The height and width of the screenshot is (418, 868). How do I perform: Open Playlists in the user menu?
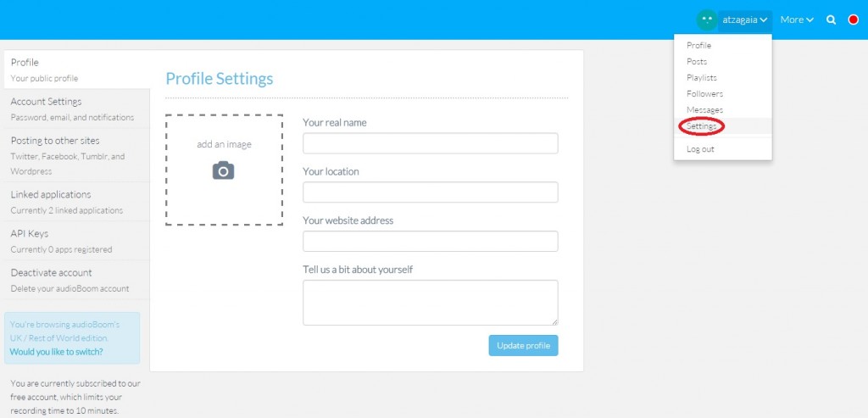point(702,78)
